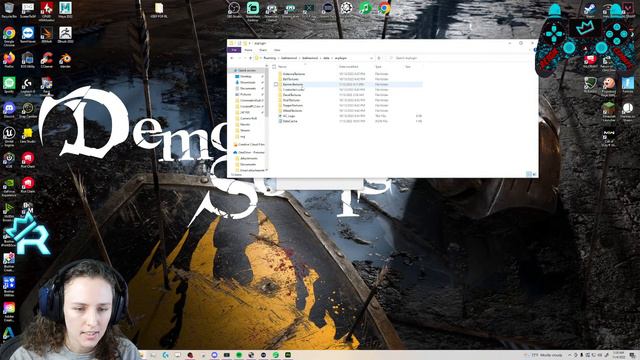Open the Snap Camera desktop shortcut

[x=28, y=110]
